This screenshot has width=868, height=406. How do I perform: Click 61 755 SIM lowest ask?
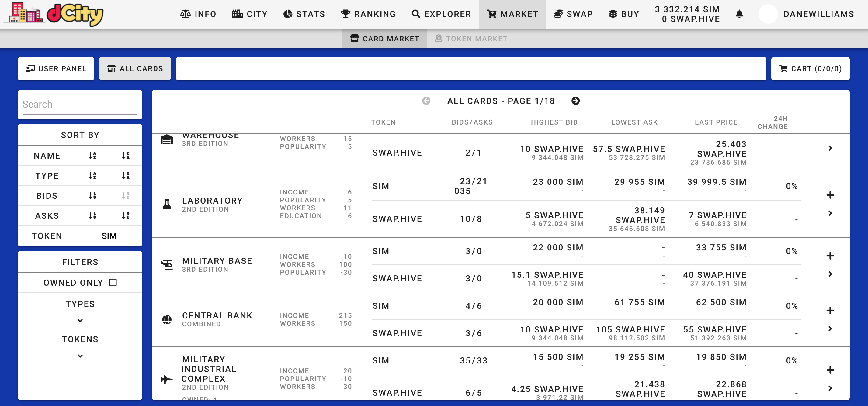(x=640, y=302)
